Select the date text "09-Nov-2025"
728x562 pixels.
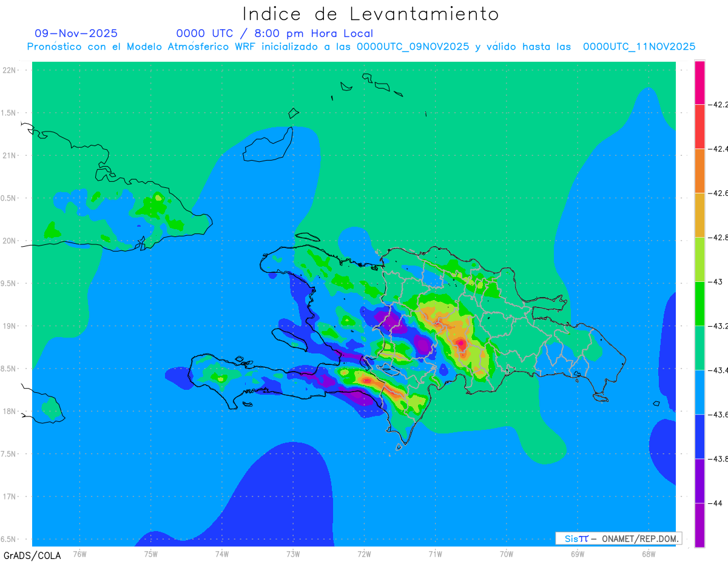pos(76,33)
